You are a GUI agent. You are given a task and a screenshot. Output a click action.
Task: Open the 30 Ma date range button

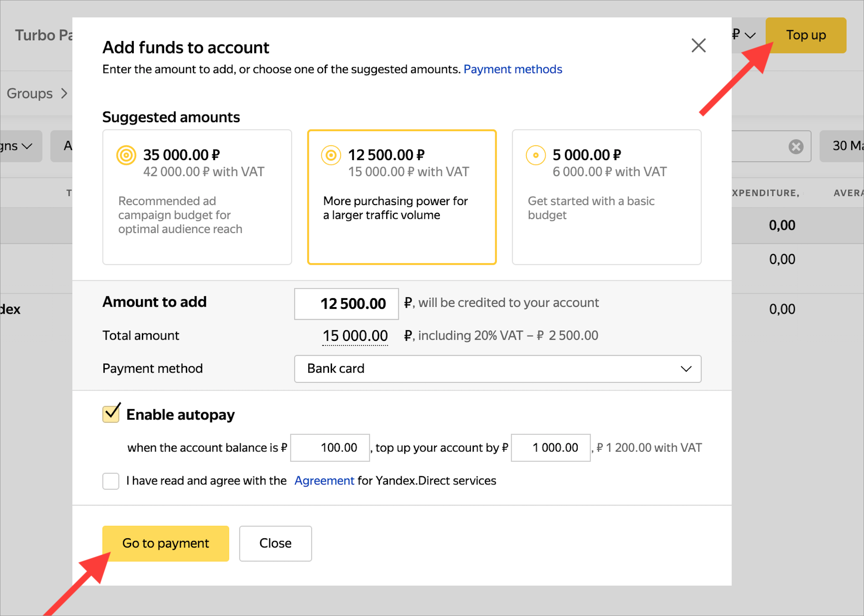pos(842,146)
